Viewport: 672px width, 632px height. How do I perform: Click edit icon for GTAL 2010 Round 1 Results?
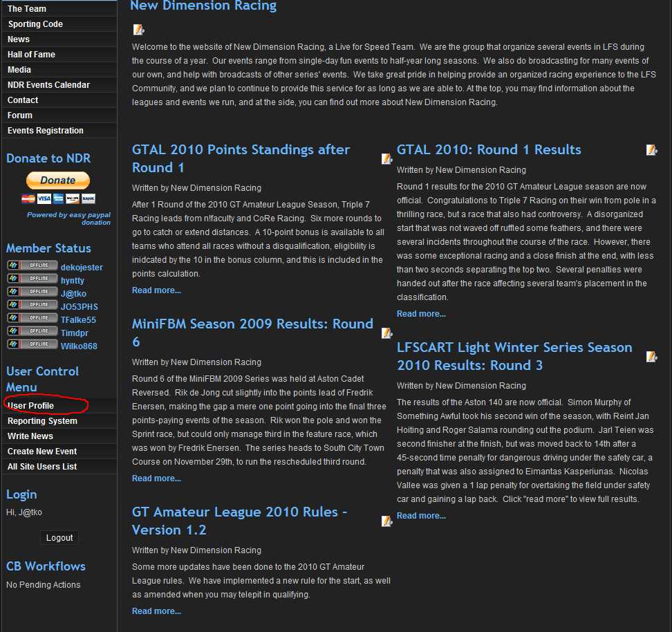click(x=651, y=149)
